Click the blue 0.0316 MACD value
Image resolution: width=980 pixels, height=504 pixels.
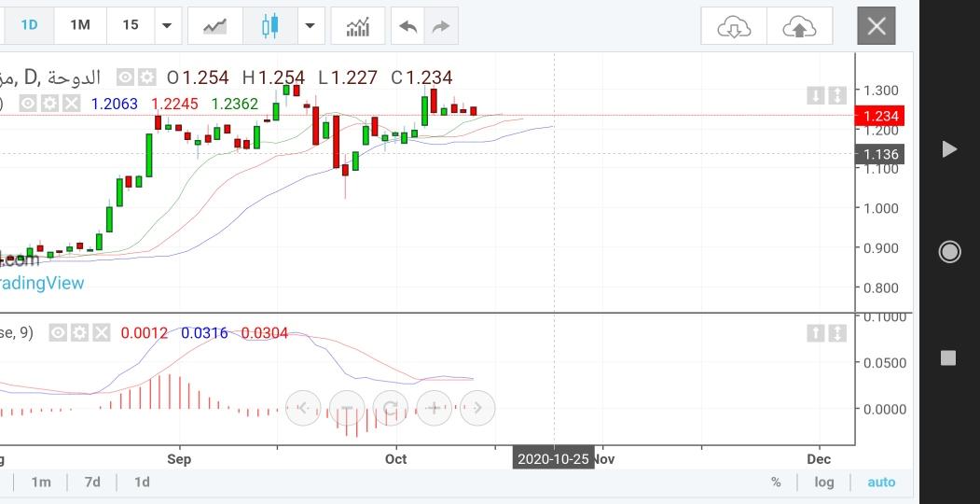(204, 333)
